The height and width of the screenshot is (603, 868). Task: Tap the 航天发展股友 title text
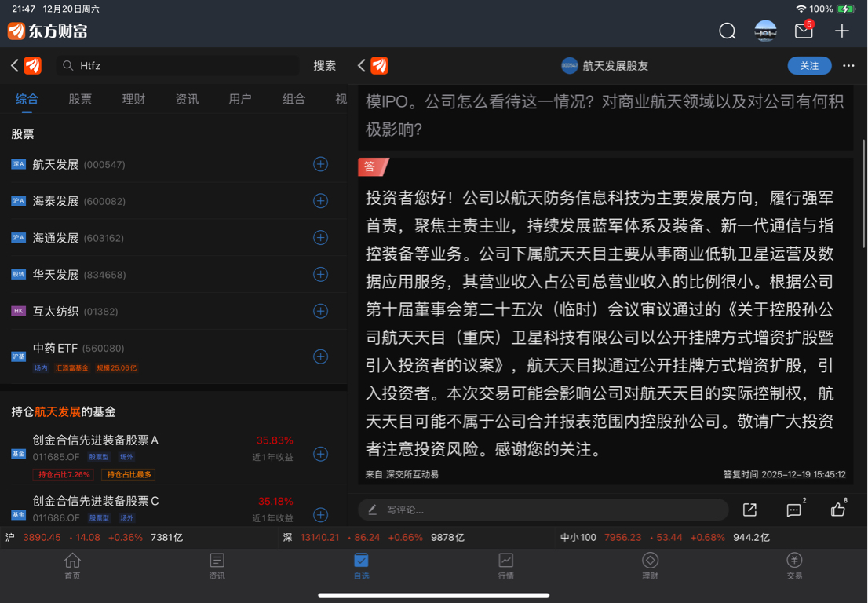coord(615,66)
